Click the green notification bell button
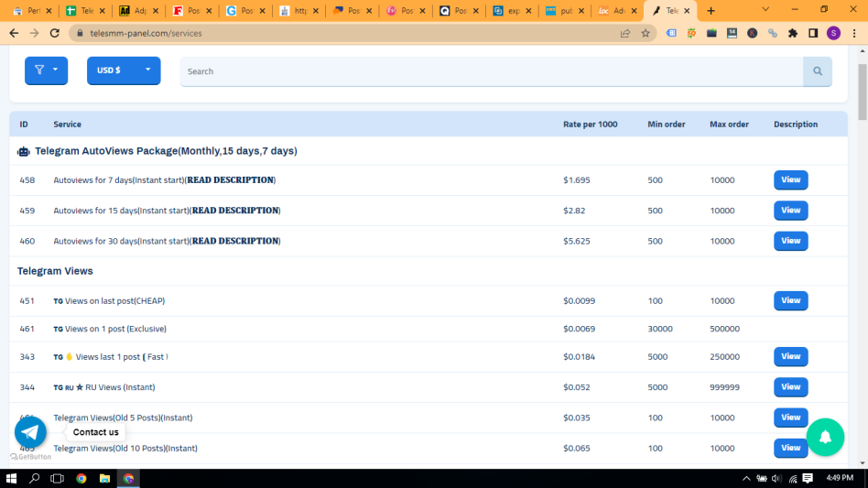The image size is (868, 488). point(825,437)
